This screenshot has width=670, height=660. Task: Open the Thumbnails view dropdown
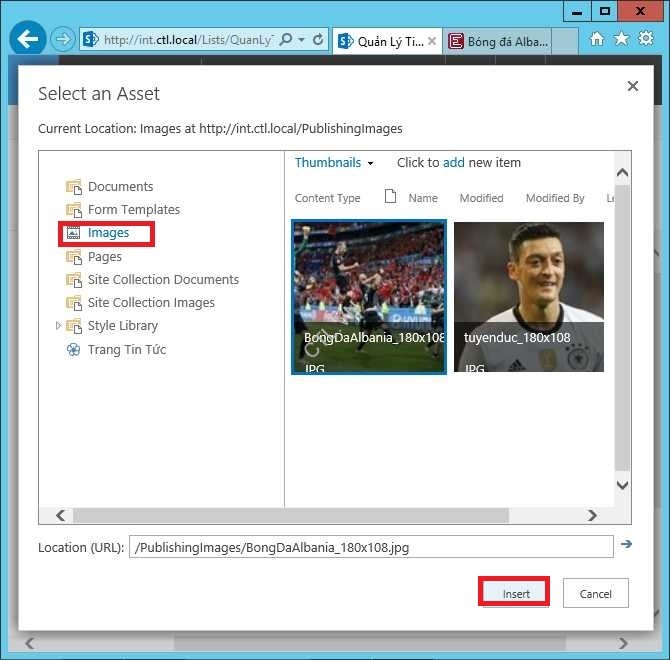tap(335, 163)
